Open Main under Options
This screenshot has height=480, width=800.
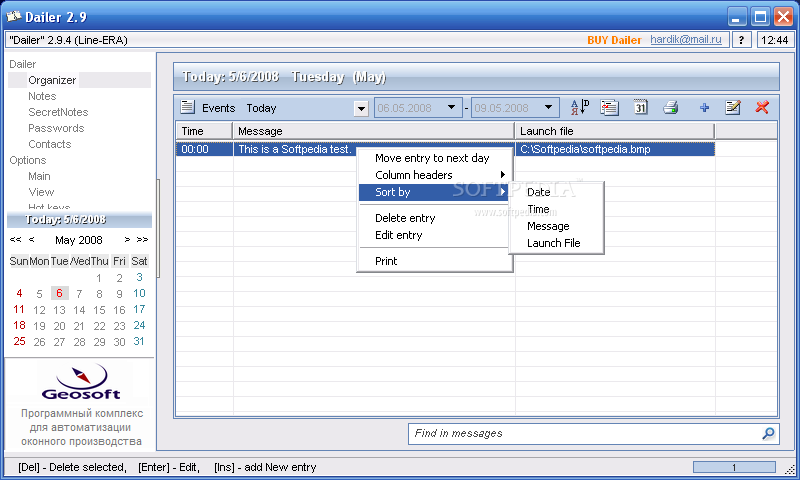[x=39, y=176]
